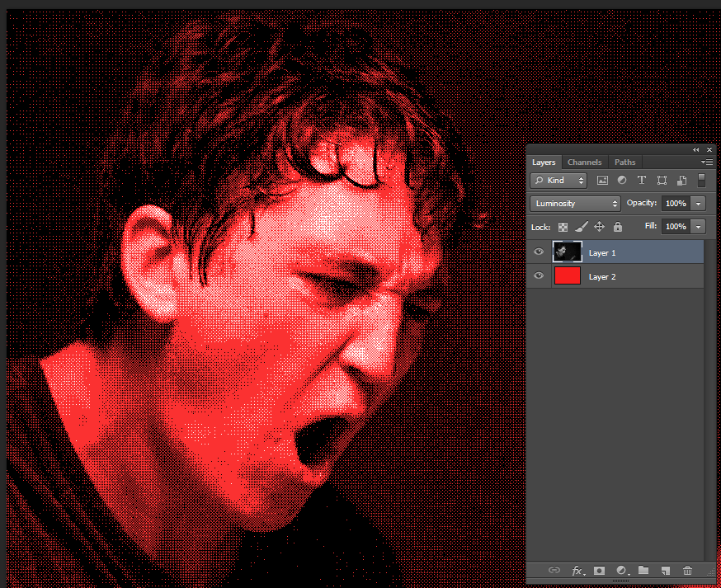Switch to the Paths tab
Viewport: 721px width, 588px height.
point(625,162)
